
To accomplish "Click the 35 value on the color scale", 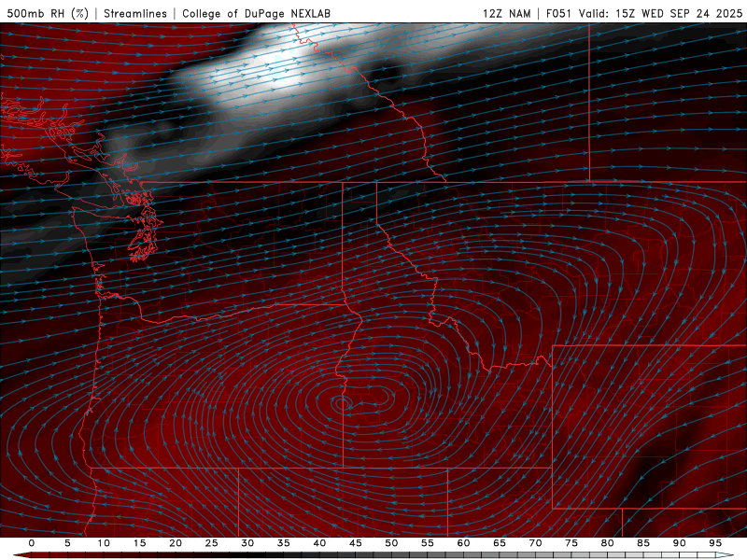I will [x=284, y=543].
